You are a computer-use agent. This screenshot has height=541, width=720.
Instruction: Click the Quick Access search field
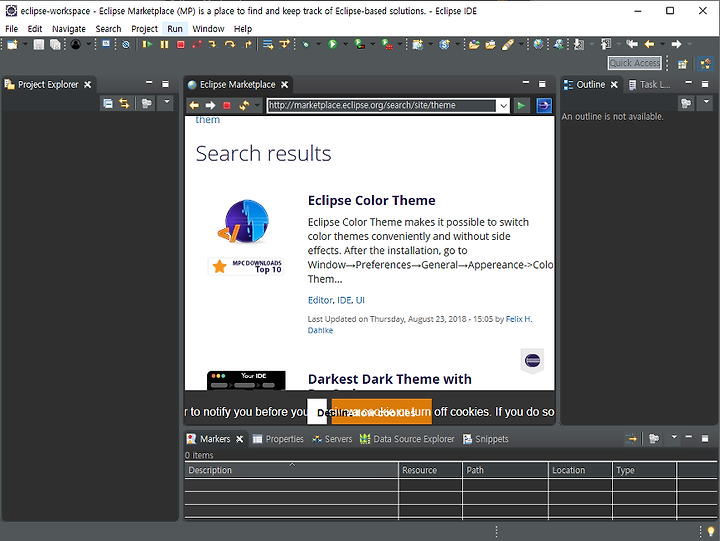click(635, 63)
